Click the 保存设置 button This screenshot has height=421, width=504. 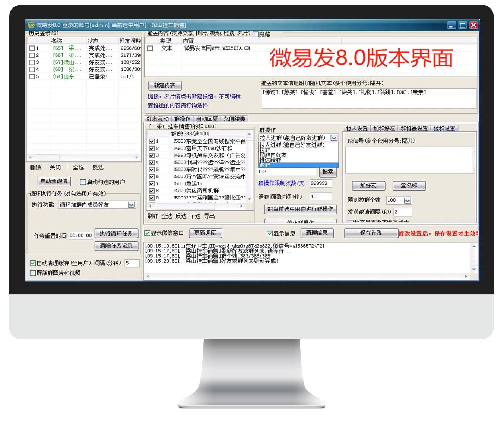371,233
